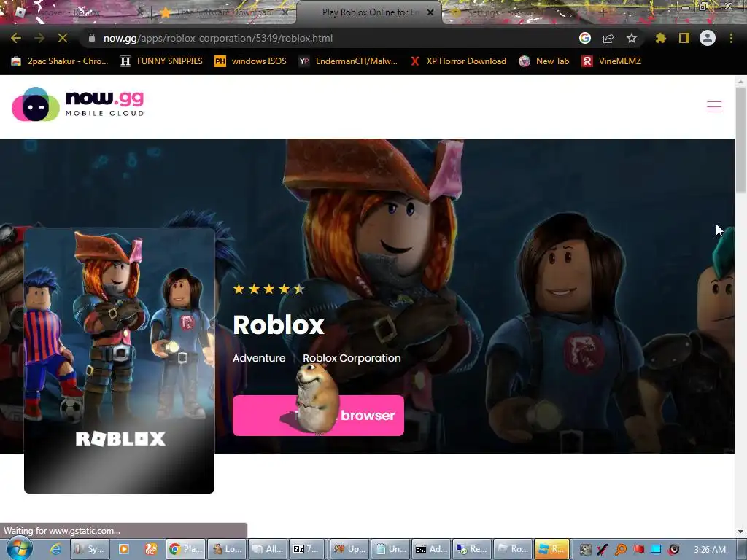Switch to the Chrome Pla... taskbar window
The width and height of the screenshot is (747, 560).
point(186,549)
